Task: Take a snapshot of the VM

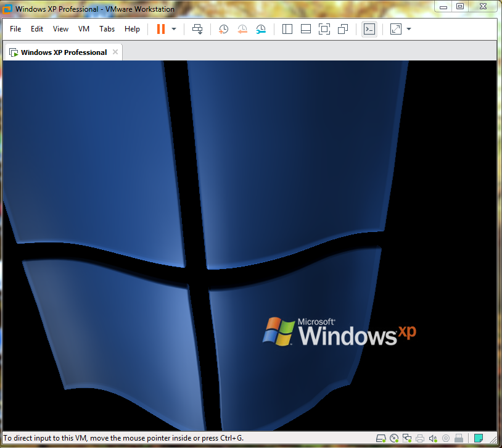Action: tap(223, 29)
